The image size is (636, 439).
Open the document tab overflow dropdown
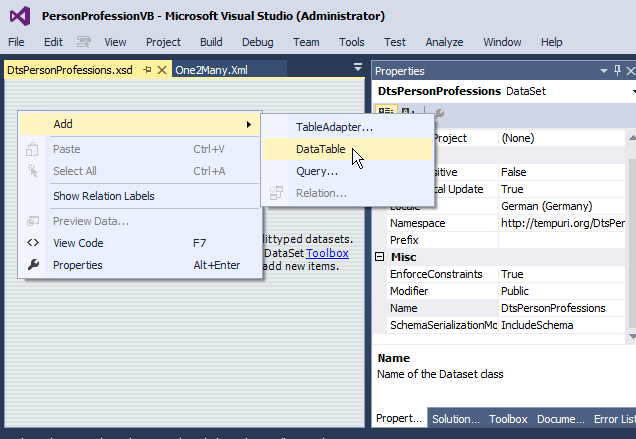(x=357, y=67)
